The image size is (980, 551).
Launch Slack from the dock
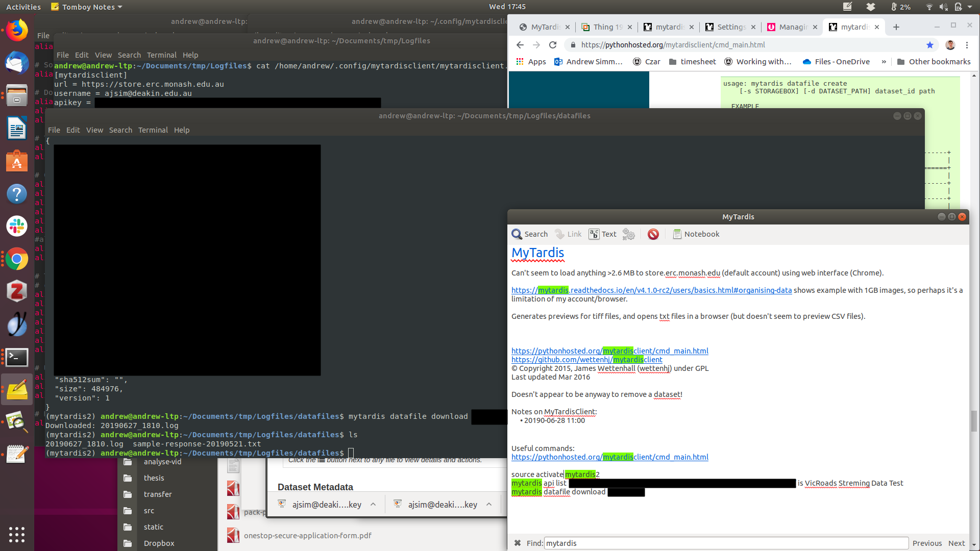click(x=16, y=226)
